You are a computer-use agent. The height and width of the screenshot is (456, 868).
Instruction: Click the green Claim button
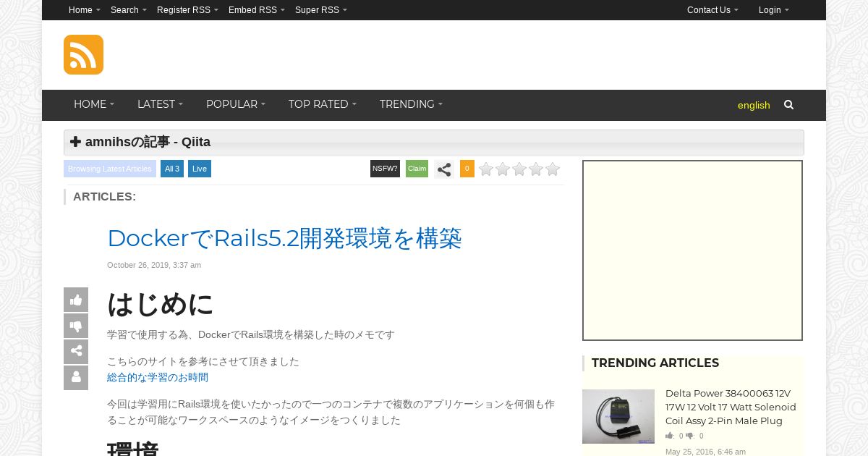click(417, 169)
